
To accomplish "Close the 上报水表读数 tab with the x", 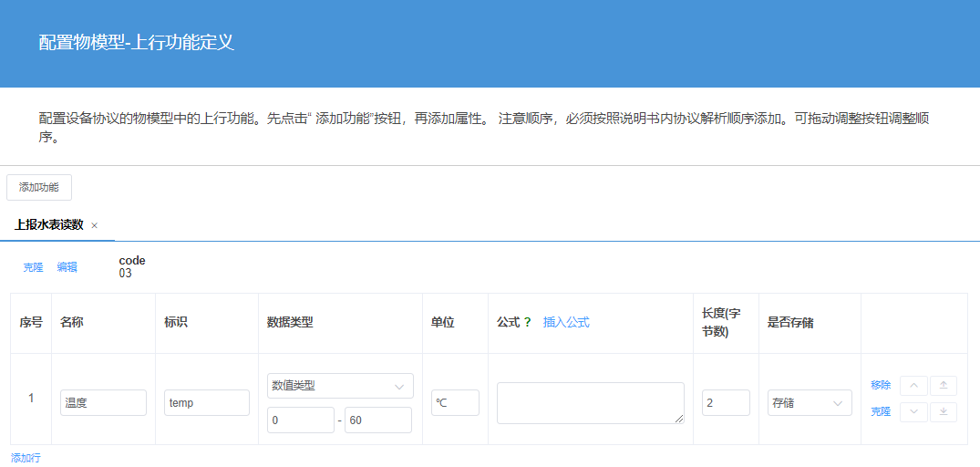I will (x=95, y=225).
